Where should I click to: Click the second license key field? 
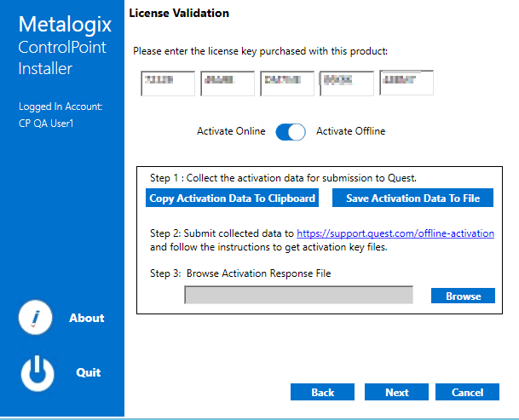point(228,83)
